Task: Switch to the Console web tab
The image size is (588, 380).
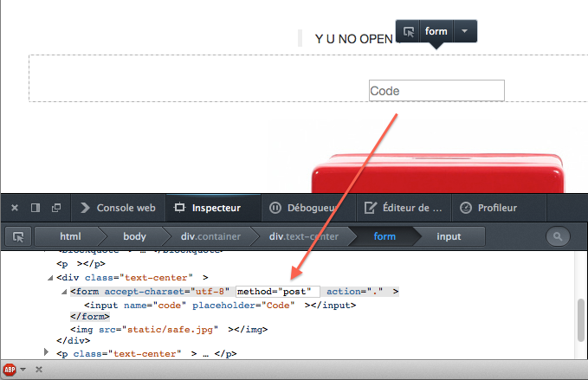Action: (x=118, y=208)
